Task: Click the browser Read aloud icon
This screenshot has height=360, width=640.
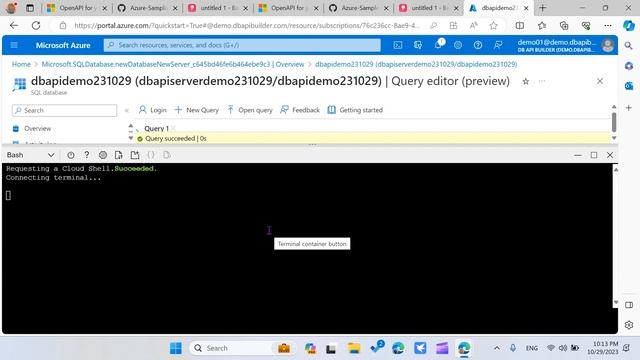Action: click(x=473, y=26)
